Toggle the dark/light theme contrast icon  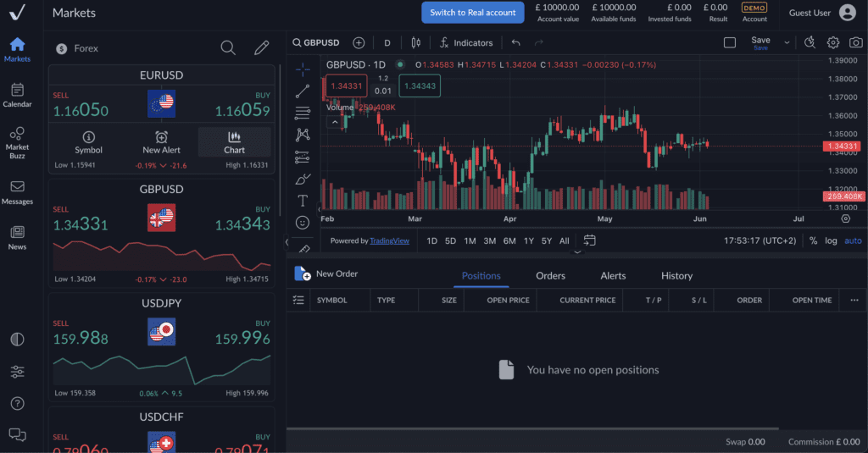pyautogui.click(x=17, y=339)
